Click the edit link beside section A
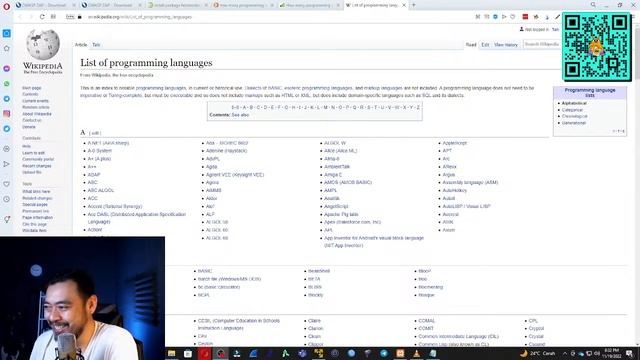Viewport: 640px width, 360px height. point(95,133)
